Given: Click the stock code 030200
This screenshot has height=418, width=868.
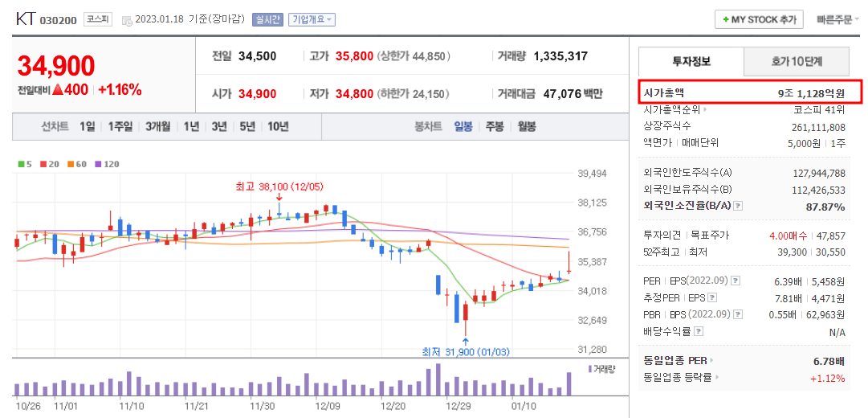Looking at the screenshot, I should point(59,21).
